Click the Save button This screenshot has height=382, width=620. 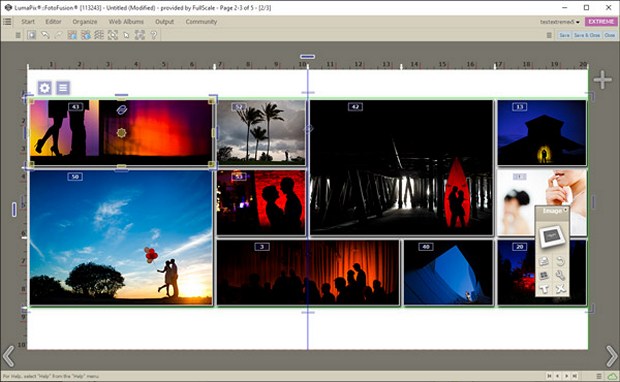[564, 35]
